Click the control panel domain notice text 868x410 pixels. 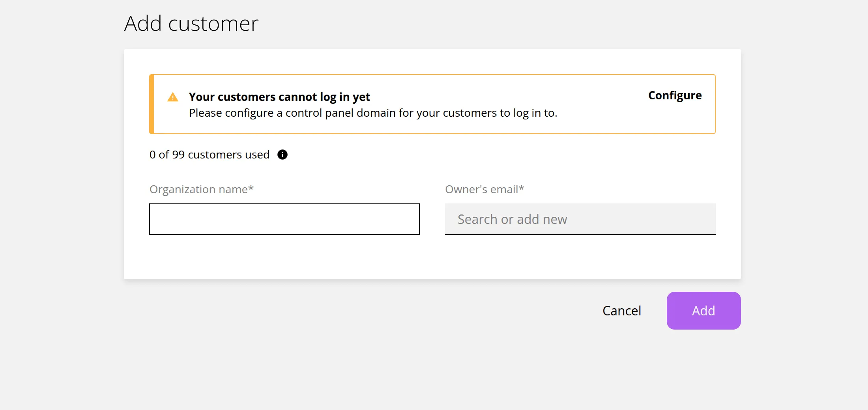[373, 113]
